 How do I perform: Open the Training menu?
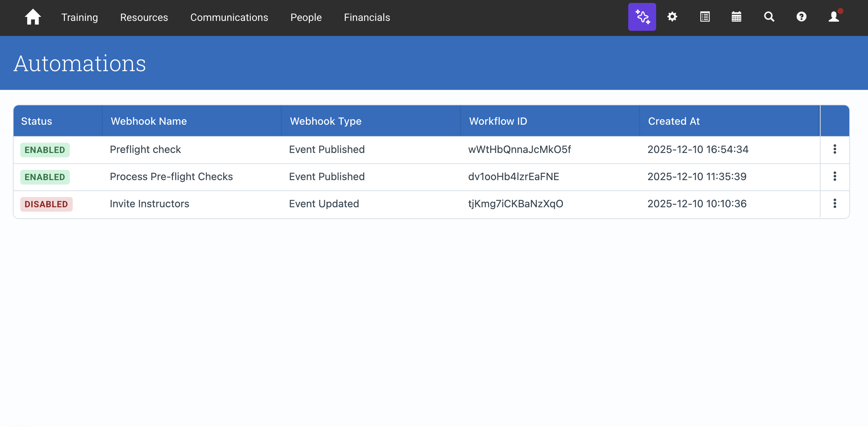pos(80,17)
